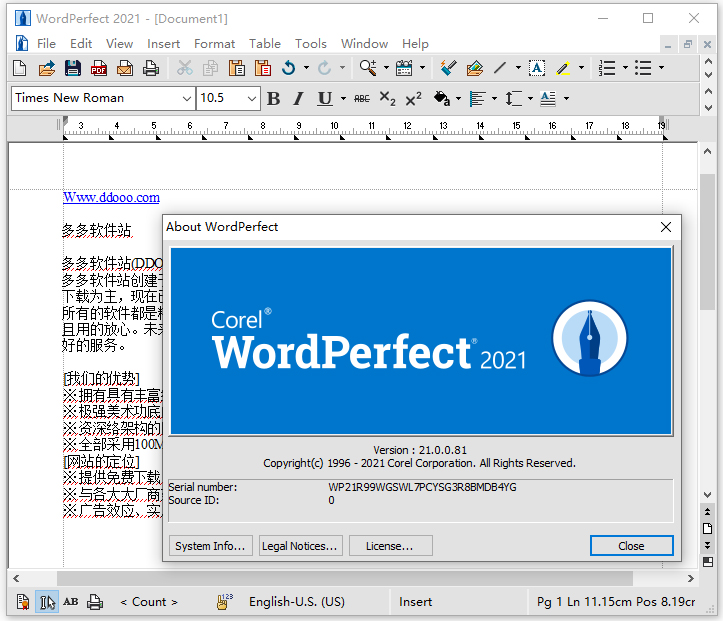
Task: Click the Print icon in toolbar
Action: pyautogui.click(x=151, y=68)
